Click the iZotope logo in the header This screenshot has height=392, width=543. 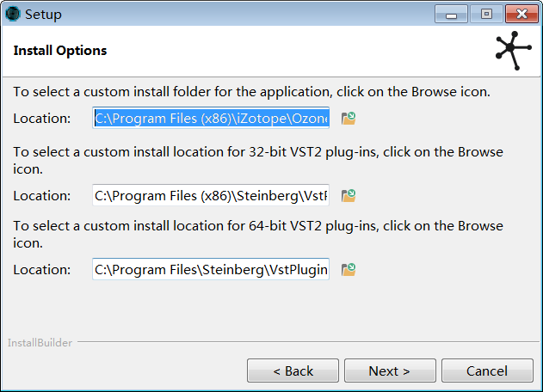(514, 51)
